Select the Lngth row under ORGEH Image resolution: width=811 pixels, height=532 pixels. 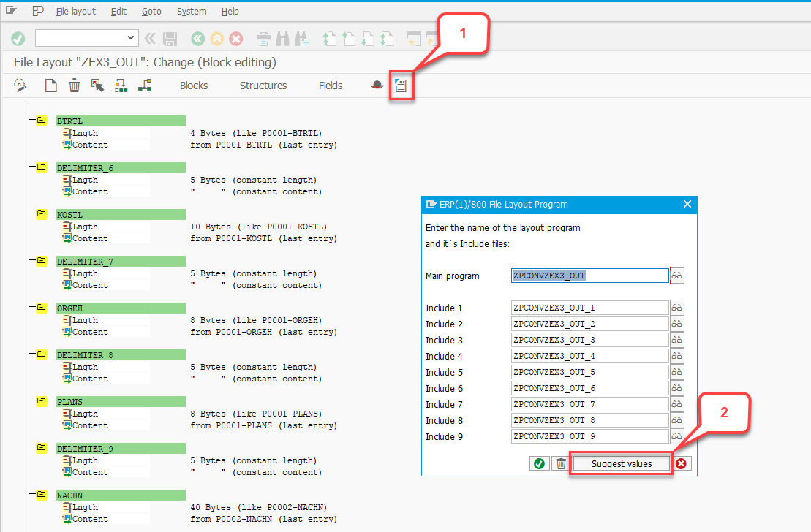click(106, 320)
